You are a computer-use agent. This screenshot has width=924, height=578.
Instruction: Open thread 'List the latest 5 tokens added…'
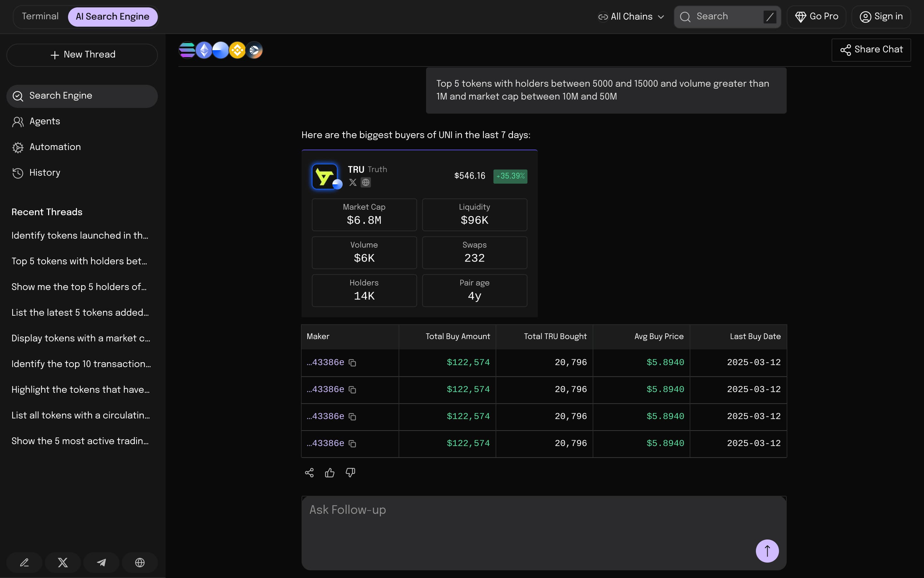(80, 312)
